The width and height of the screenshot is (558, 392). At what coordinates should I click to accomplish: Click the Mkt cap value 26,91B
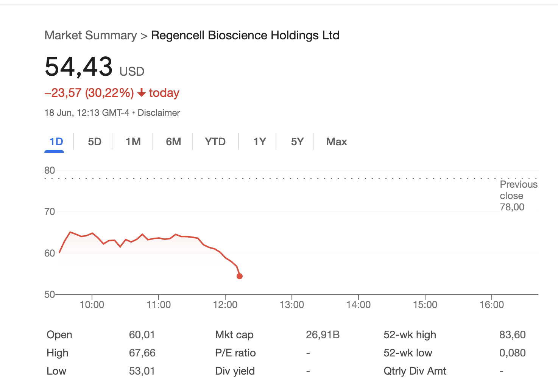click(323, 335)
